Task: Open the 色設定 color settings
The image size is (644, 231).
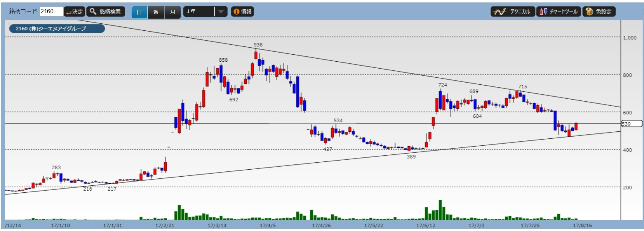Action: click(x=599, y=11)
